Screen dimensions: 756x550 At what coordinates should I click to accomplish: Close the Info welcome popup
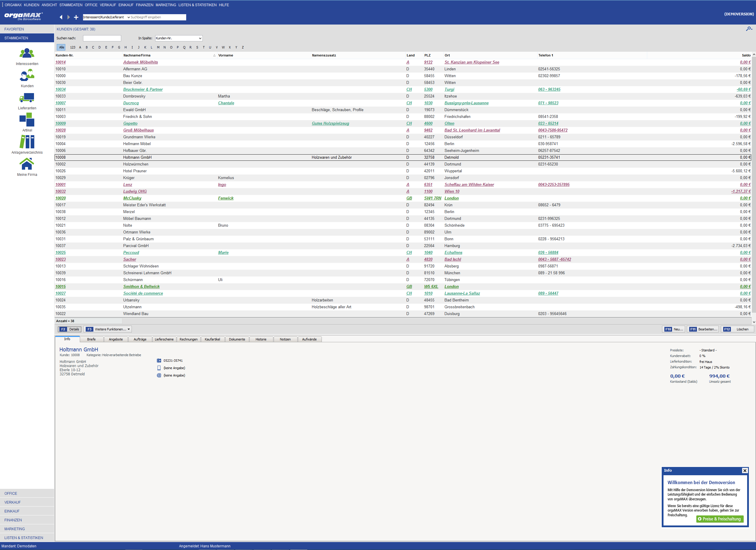click(745, 470)
